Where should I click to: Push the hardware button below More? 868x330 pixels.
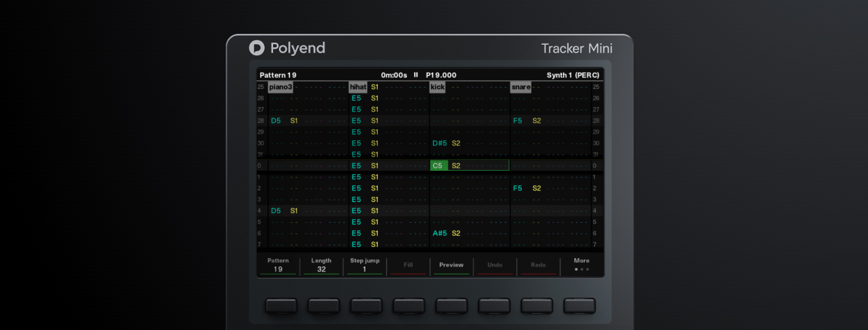click(x=579, y=306)
